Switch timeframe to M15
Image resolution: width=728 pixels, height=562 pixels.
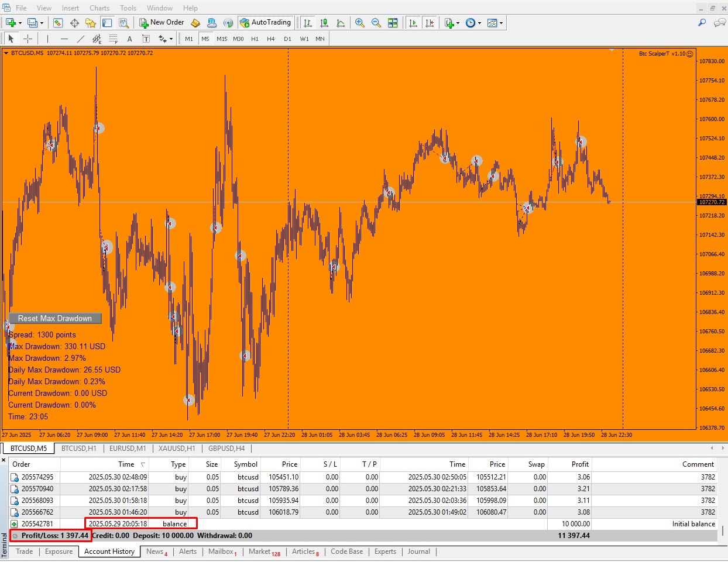pos(222,39)
